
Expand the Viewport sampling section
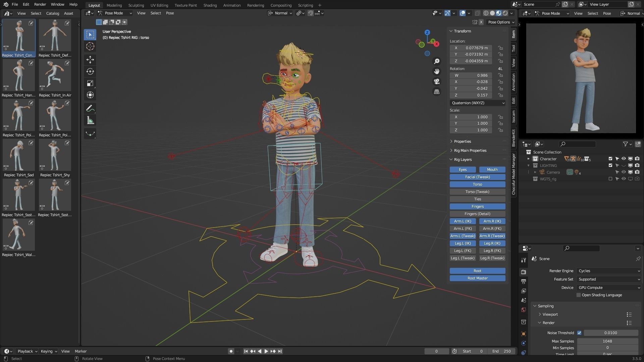tap(550, 314)
